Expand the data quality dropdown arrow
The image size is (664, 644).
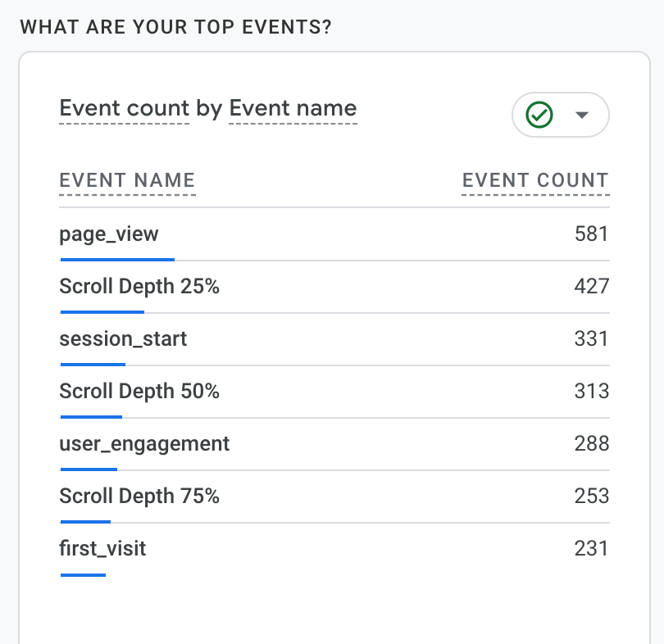coord(582,115)
